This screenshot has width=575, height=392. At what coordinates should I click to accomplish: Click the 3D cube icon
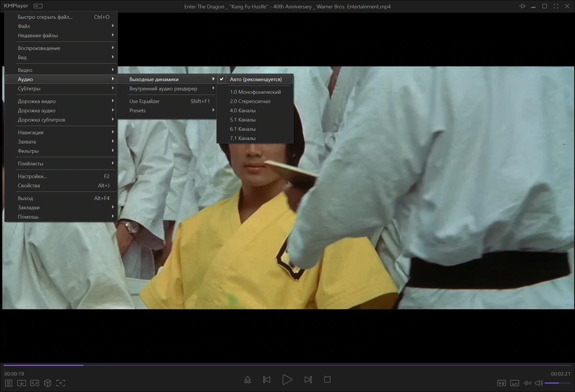47,383
